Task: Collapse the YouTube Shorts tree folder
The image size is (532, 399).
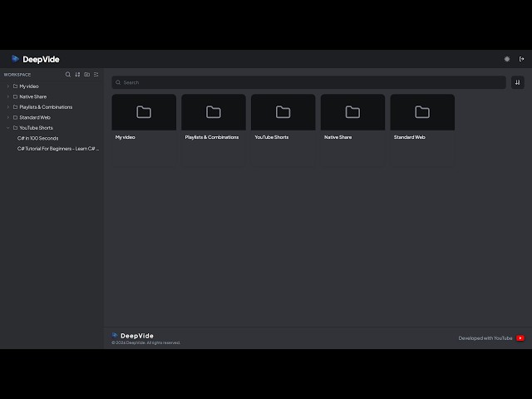Action: click(8, 128)
